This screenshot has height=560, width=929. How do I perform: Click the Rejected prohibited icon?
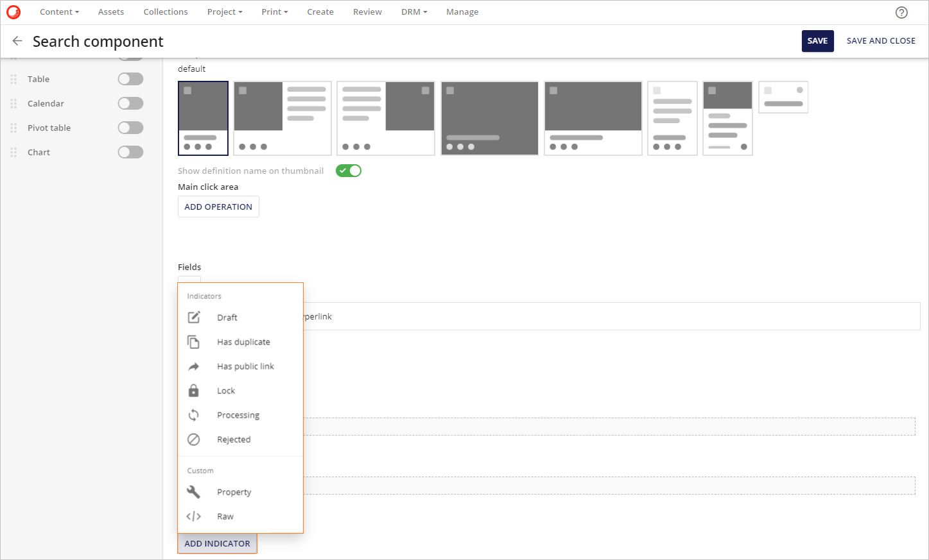pos(194,439)
